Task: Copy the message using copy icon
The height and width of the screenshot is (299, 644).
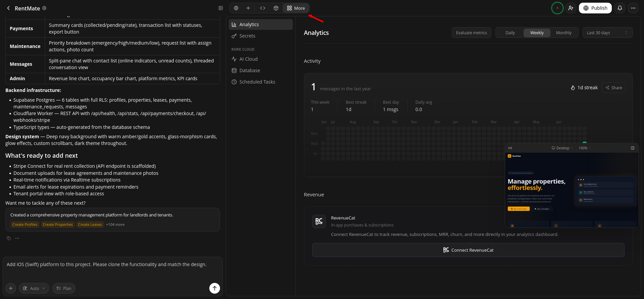Action: (x=9, y=238)
